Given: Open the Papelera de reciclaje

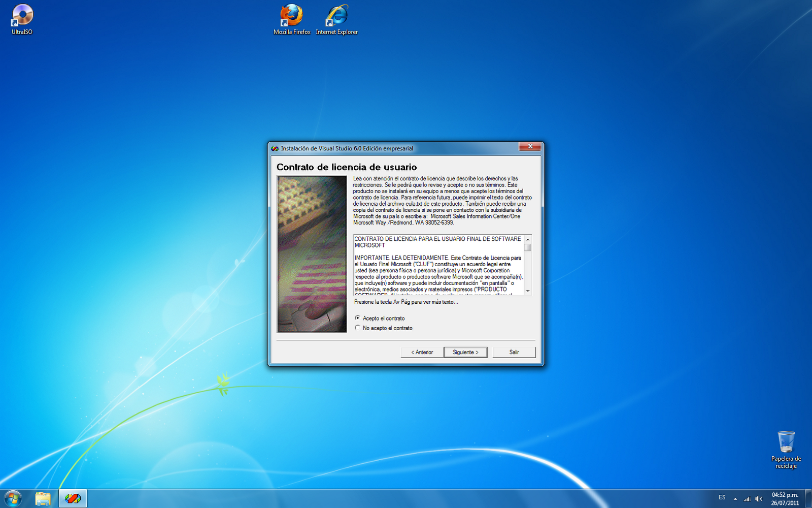Looking at the screenshot, I should (x=786, y=442).
